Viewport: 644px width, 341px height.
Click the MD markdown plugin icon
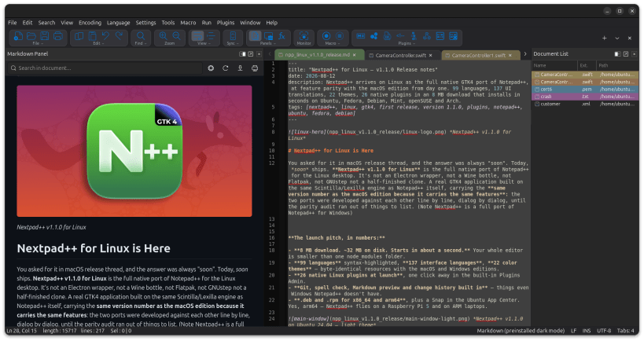360,36
